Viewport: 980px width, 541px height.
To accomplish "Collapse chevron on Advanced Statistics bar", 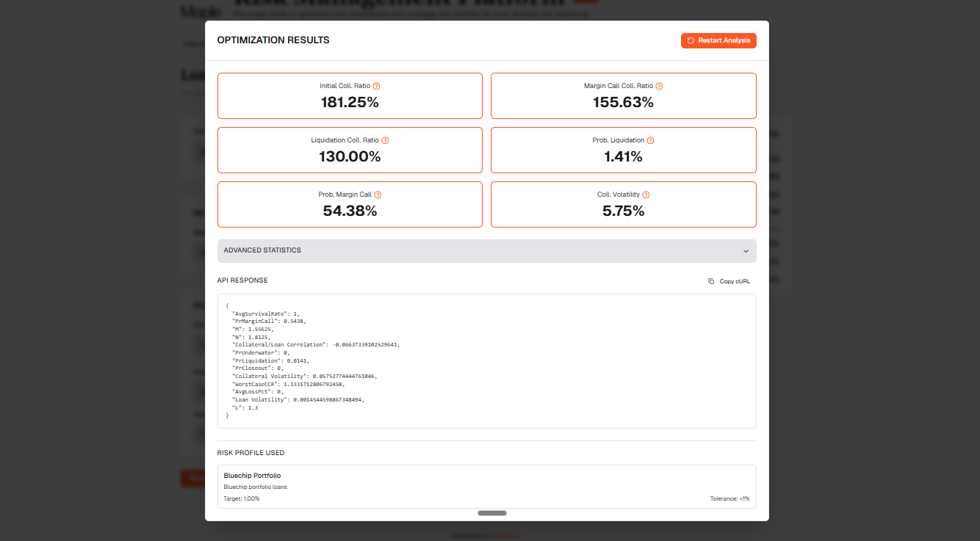I will click(745, 250).
